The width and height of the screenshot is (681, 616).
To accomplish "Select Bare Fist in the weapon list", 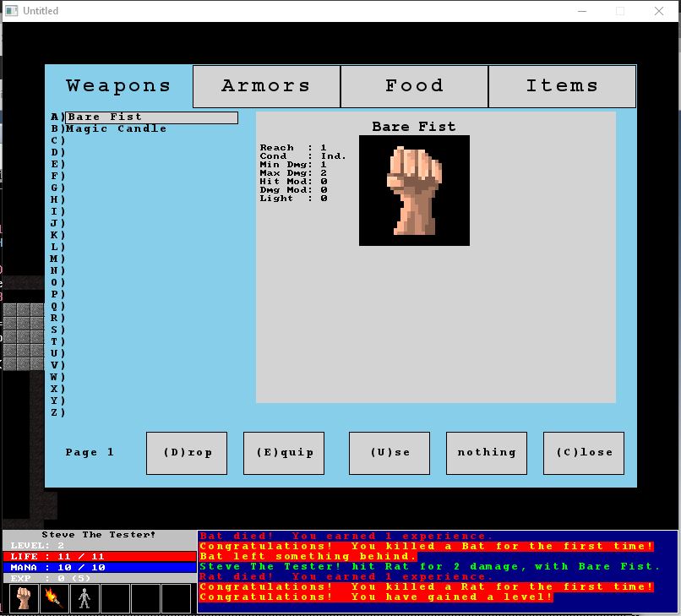I will pyautogui.click(x=151, y=117).
